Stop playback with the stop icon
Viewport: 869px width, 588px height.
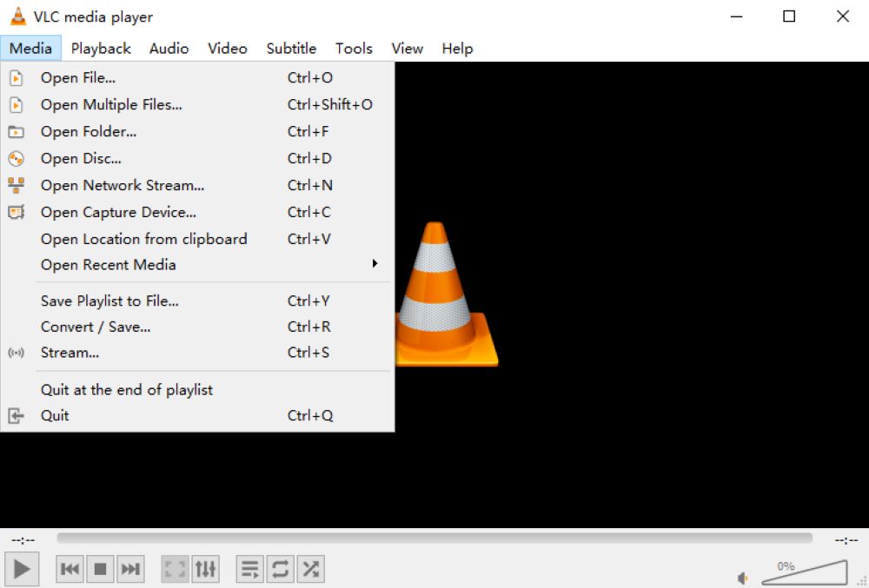pos(100,569)
